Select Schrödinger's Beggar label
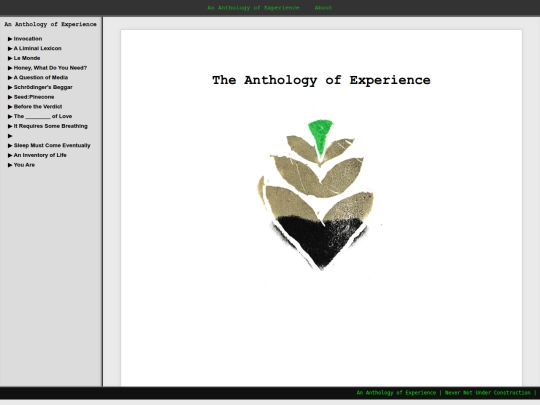The image size is (540, 405). [43, 87]
